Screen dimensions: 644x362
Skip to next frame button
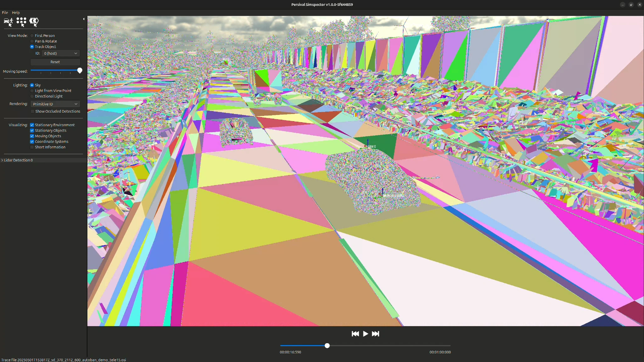[375, 334]
